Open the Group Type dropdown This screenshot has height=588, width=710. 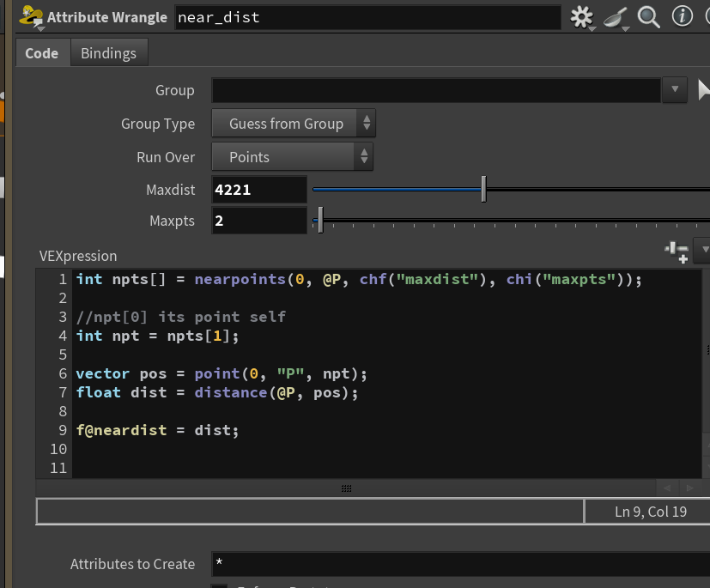(x=294, y=123)
